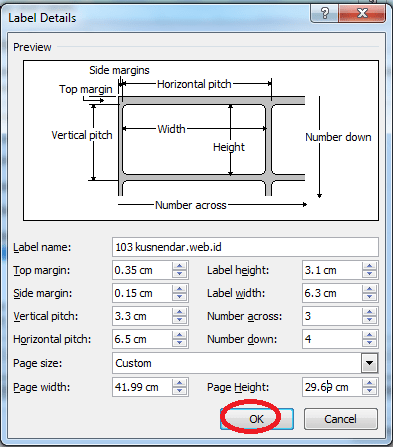The width and height of the screenshot is (393, 447).
Task: Focus the Label height value field
Action: (x=332, y=270)
